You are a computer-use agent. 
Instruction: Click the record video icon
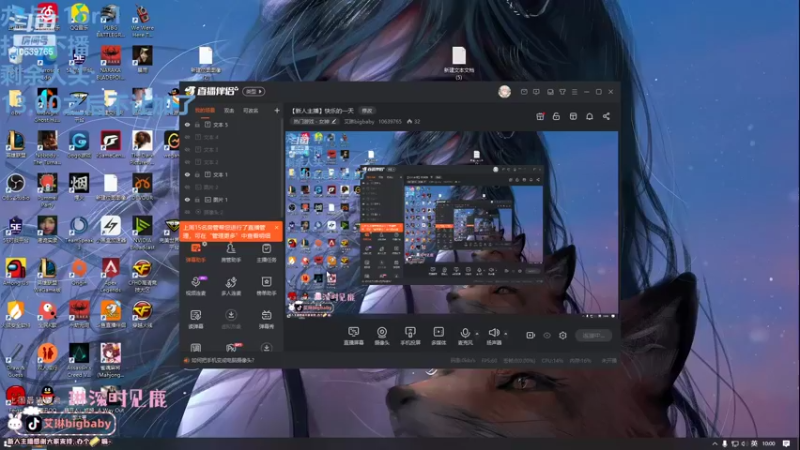531,335
